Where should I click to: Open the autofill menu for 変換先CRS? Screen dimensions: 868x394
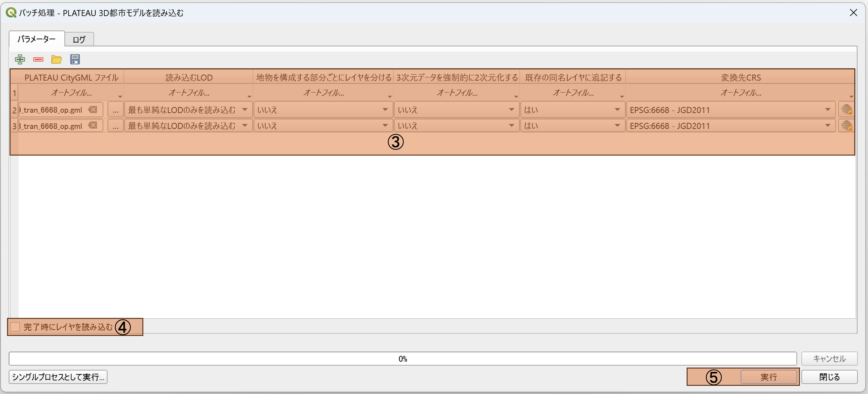pyautogui.click(x=740, y=93)
